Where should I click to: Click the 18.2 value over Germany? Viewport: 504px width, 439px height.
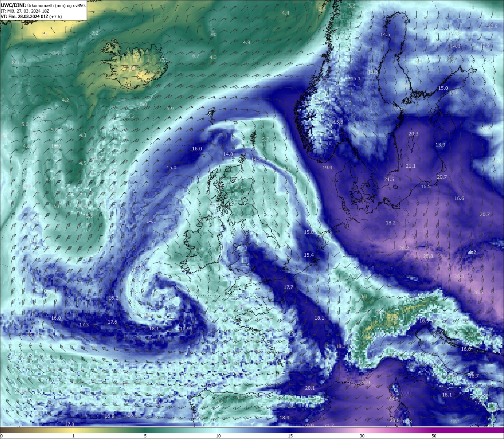click(391, 223)
